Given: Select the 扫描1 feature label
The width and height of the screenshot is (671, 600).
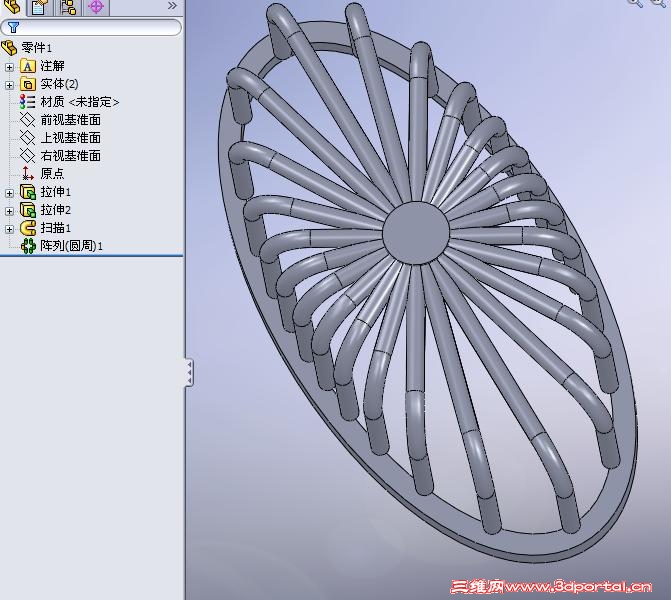Looking at the screenshot, I should click(x=55, y=228).
